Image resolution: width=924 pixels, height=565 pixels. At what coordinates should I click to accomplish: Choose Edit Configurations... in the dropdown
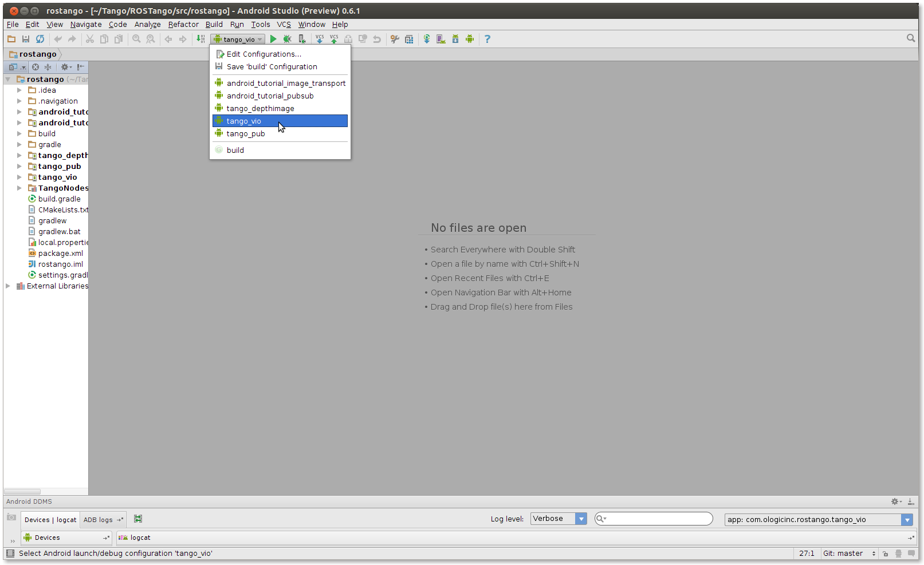[x=264, y=54]
